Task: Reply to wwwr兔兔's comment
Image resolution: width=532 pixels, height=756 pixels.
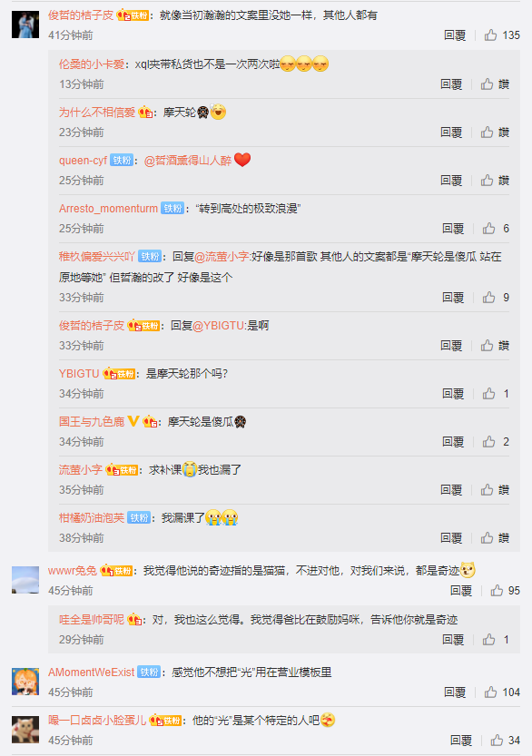Action: 461,591
